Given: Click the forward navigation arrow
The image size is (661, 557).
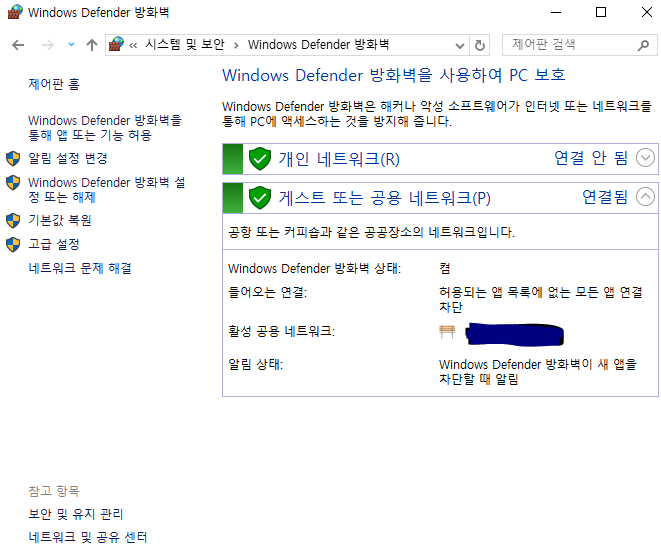Looking at the screenshot, I should pos(48,45).
